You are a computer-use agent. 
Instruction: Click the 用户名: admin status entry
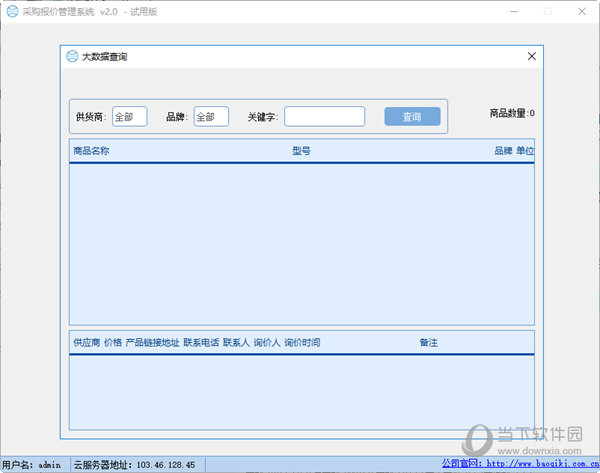31,465
